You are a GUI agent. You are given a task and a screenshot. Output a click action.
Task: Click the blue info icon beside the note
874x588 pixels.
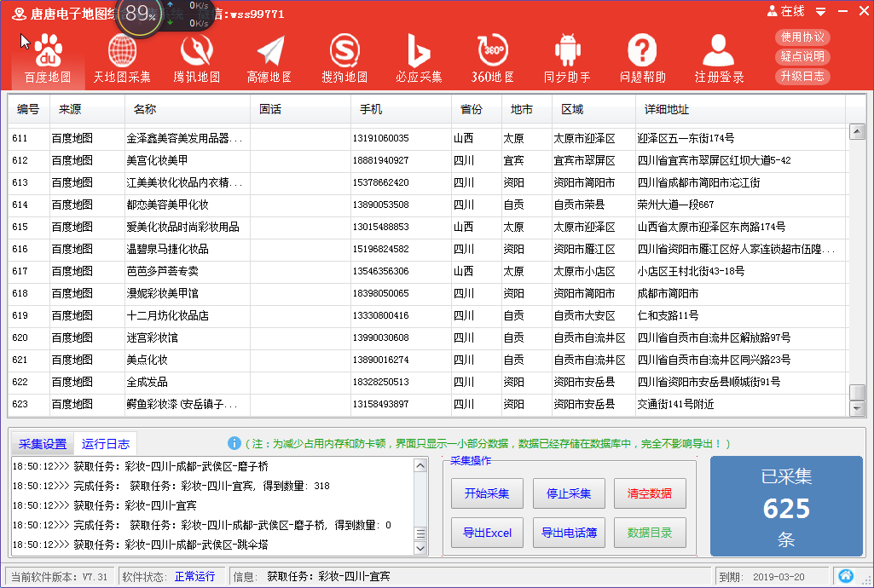[234, 443]
